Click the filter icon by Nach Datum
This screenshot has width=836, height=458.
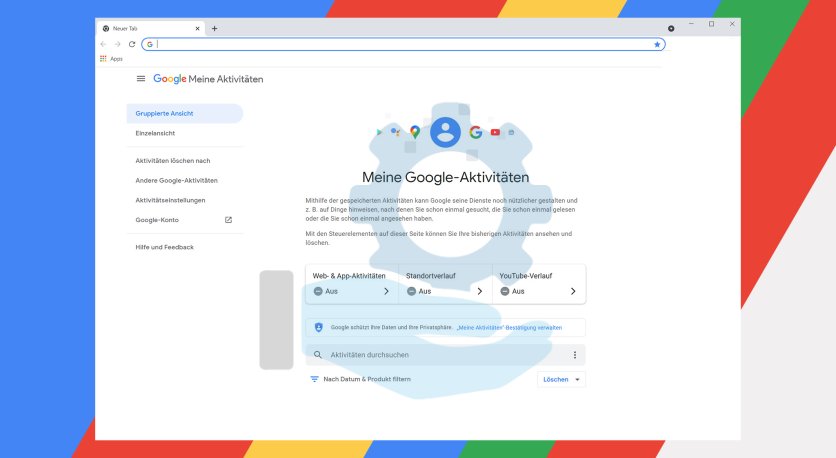click(x=315, y=379)
